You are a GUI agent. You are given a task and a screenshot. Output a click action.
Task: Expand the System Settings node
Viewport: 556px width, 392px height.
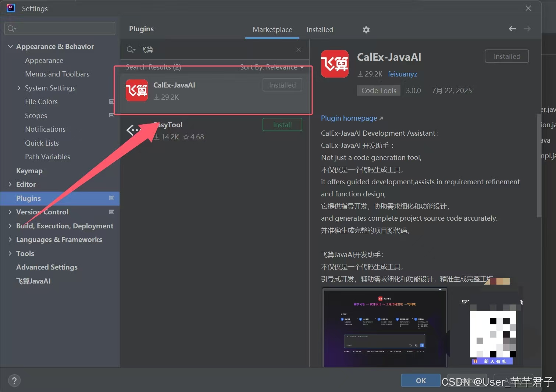(x=19, y=88)
